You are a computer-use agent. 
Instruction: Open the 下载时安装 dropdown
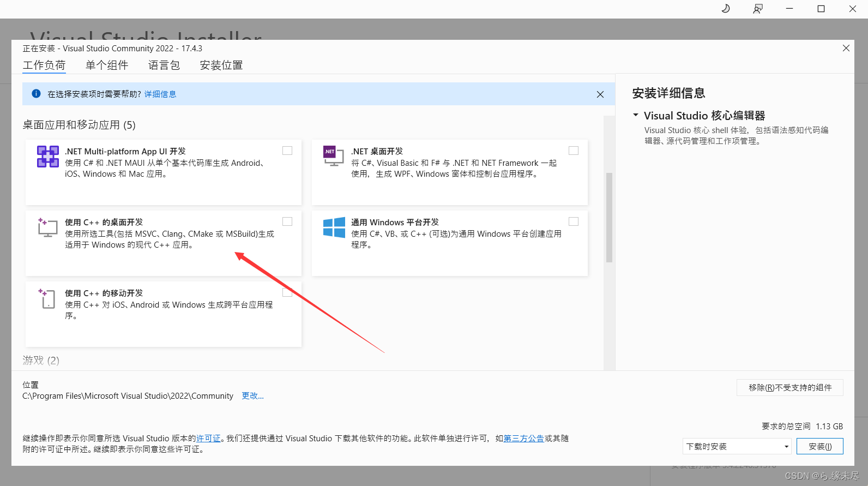click(x=737, y=446)
